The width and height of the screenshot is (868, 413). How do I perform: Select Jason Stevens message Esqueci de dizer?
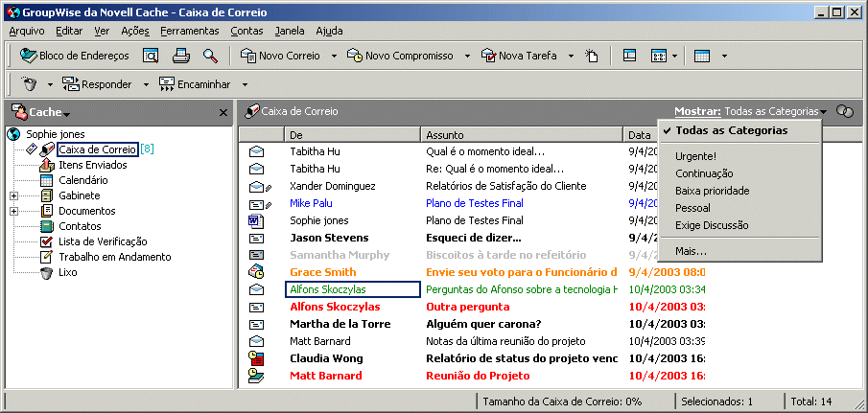click(x=473, y=238)
